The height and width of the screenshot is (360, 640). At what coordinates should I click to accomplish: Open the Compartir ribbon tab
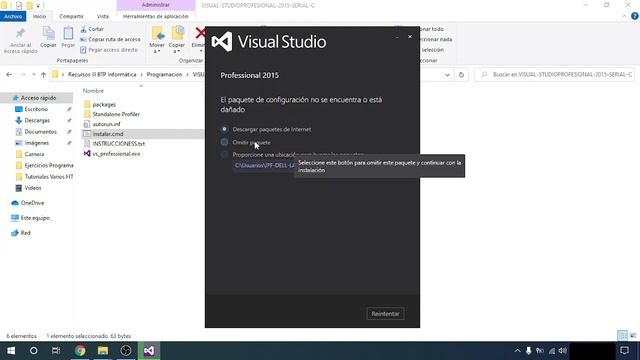(71, 16)
